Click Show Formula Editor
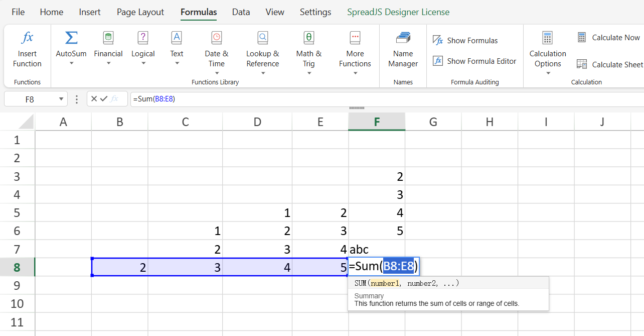Screen dimensions: 644x336 474,61
